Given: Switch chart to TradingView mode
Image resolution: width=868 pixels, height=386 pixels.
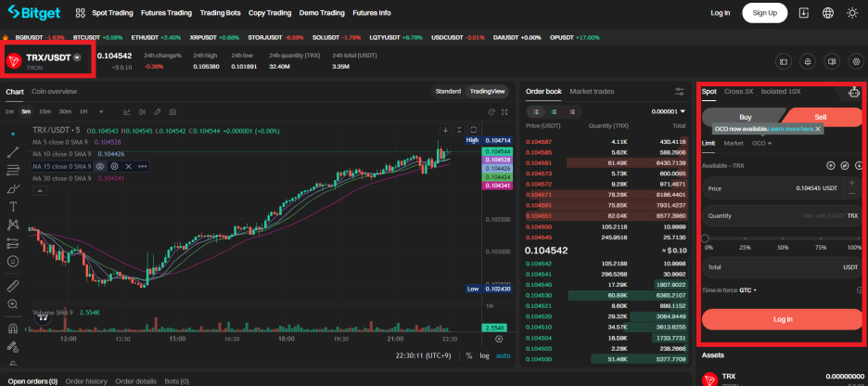Looking at the screenshot, I should click(487, 91).
